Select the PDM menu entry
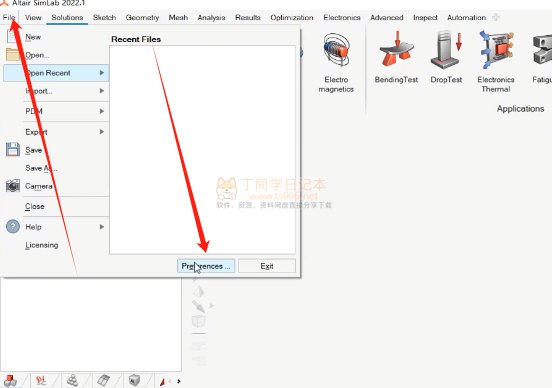This screenshot has height=388, width=552. (34, 111)
